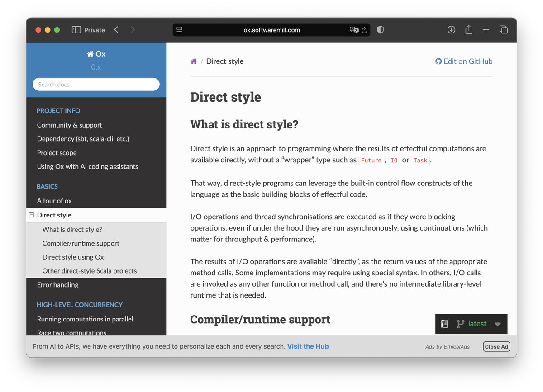Screen dimensions: 543x392
Task: Click the Task code literal
Action: pos(420,161)
